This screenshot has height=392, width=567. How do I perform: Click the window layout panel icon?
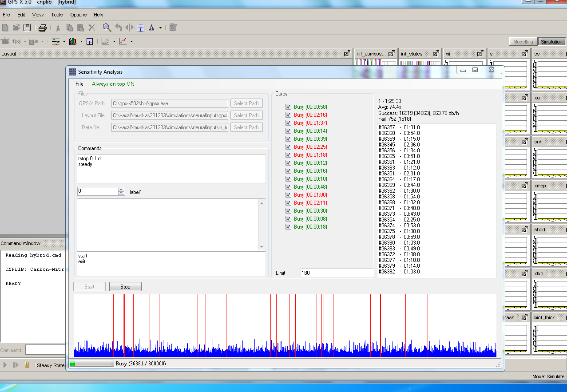coord(90,41)
